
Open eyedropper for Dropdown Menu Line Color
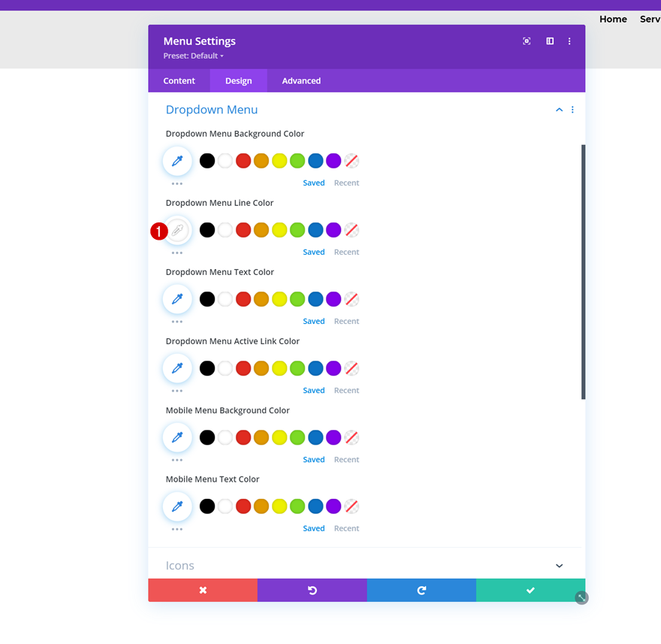click(x=177, y=230)
